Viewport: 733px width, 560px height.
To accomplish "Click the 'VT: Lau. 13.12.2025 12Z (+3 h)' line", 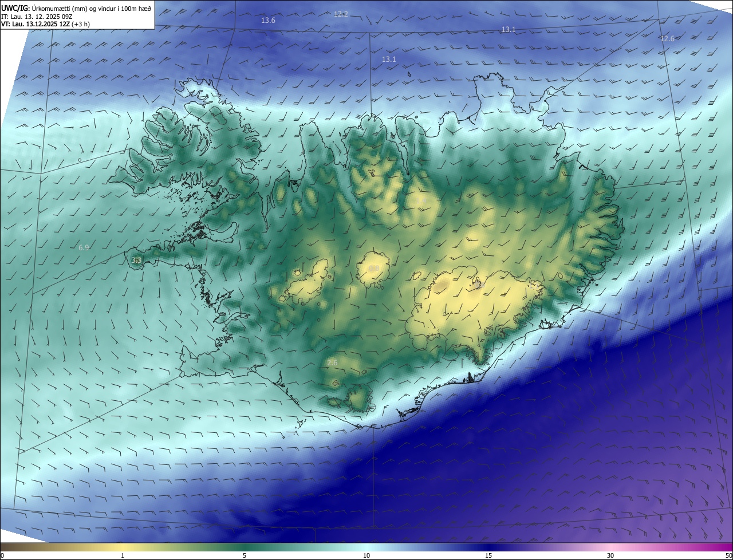I will point(46,24).
